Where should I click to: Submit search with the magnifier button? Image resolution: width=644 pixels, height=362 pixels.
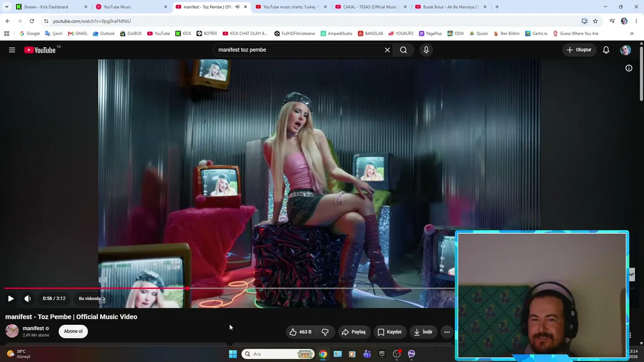(x=404, y=50)
